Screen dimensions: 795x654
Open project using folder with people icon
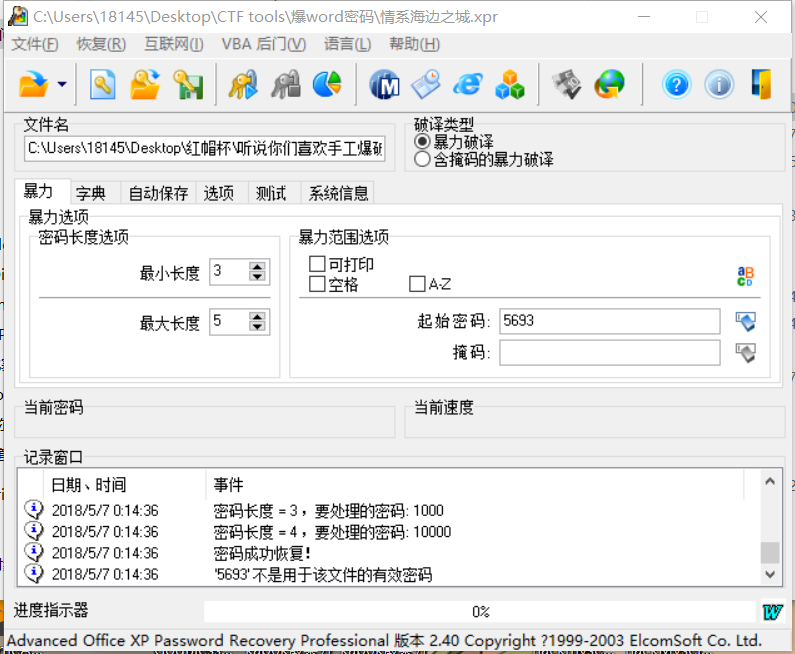[145, 84]
